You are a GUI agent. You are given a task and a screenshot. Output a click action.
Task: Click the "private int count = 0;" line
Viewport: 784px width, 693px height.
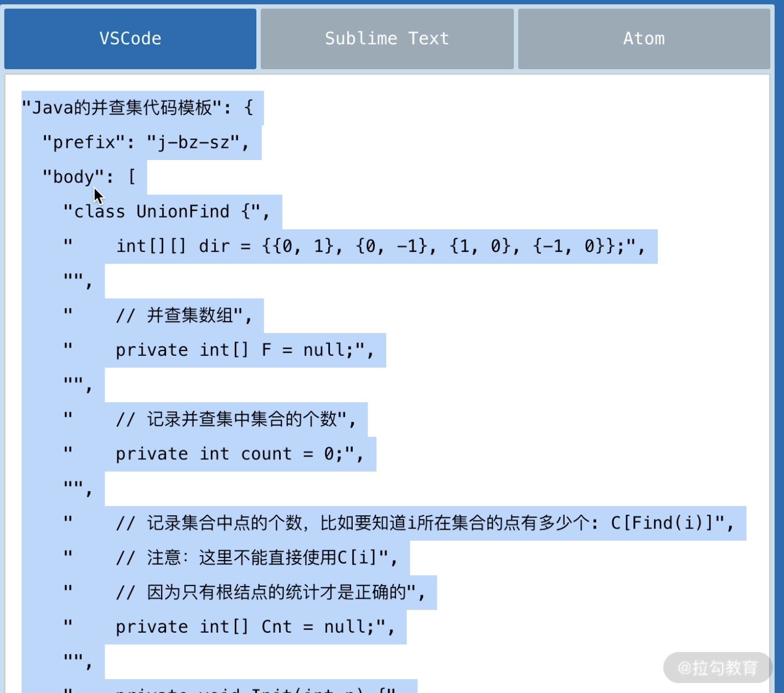[x=214, y=454]
